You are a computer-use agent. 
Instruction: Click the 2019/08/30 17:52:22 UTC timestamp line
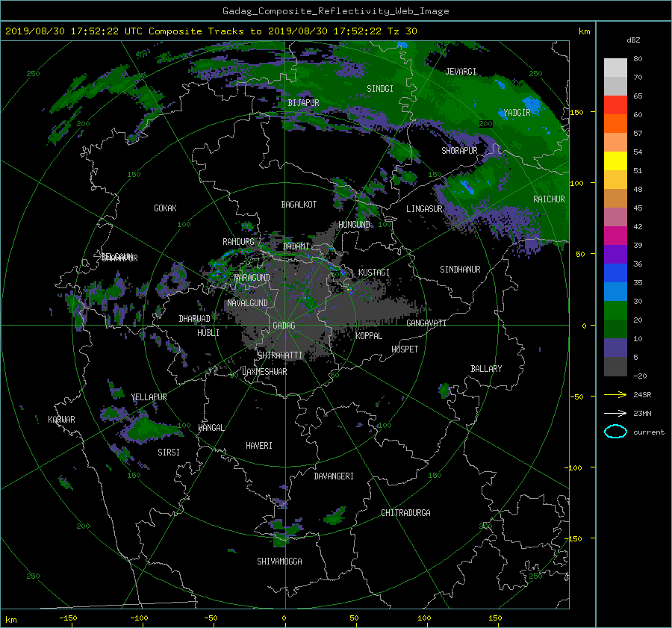[211, 31]
